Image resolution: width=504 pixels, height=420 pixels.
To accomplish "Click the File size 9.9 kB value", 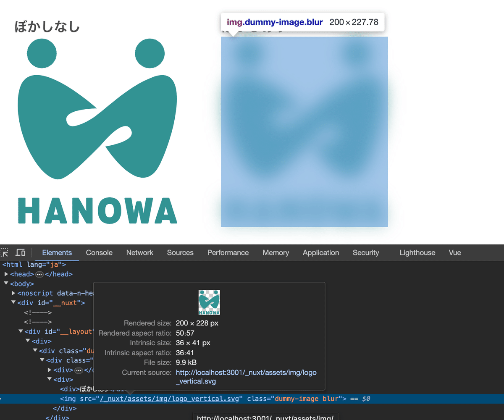I will click(186, 362).
